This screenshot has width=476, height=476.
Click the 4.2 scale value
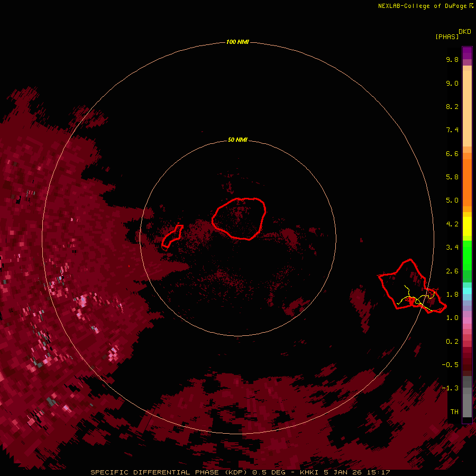coord(452,224)
